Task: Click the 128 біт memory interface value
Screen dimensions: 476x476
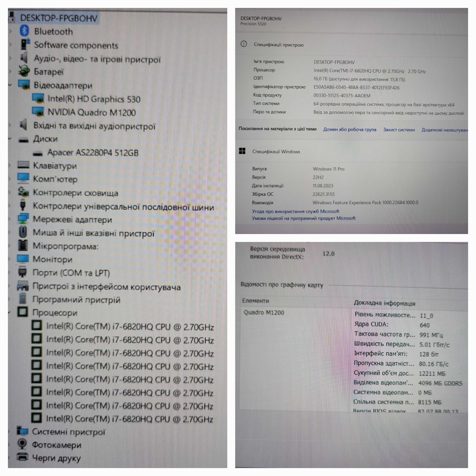Action: click(x=429, y=354)
